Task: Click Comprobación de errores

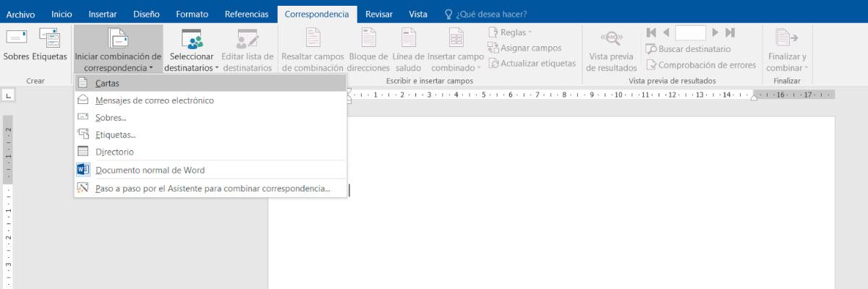Action: [701, 65]
